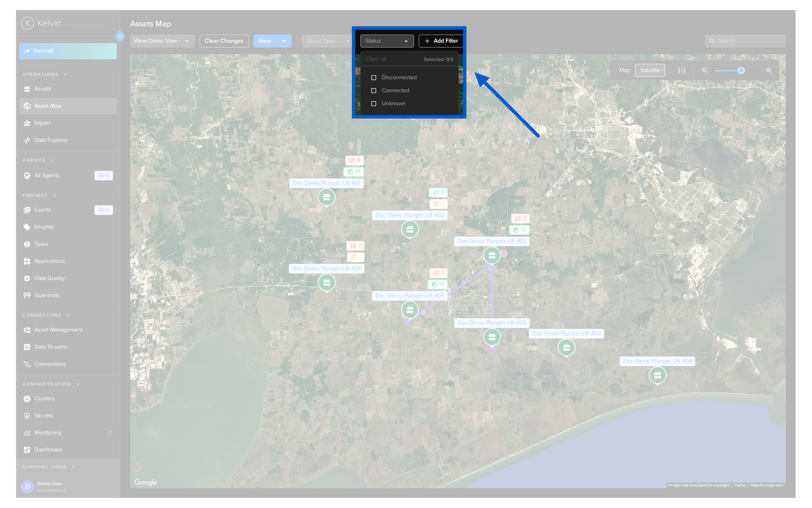Screen dimensions: 812x508
Task: Check the Connected status checkbox
Action: click(x=373, y=91)
